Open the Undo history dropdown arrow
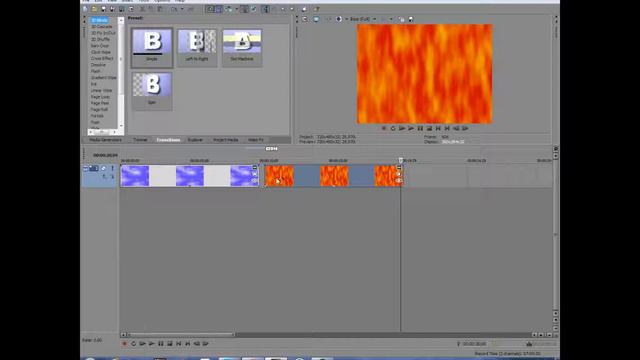Image resolution: width=640 pixels, height=360 pixels. 182,9
